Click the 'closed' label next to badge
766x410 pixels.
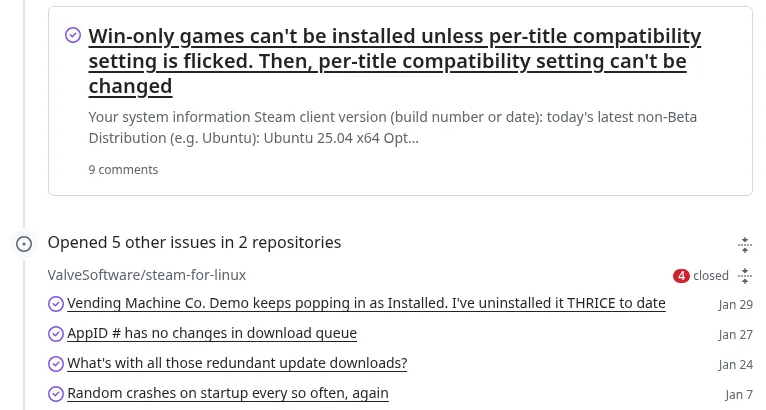[x=711, y=276]
